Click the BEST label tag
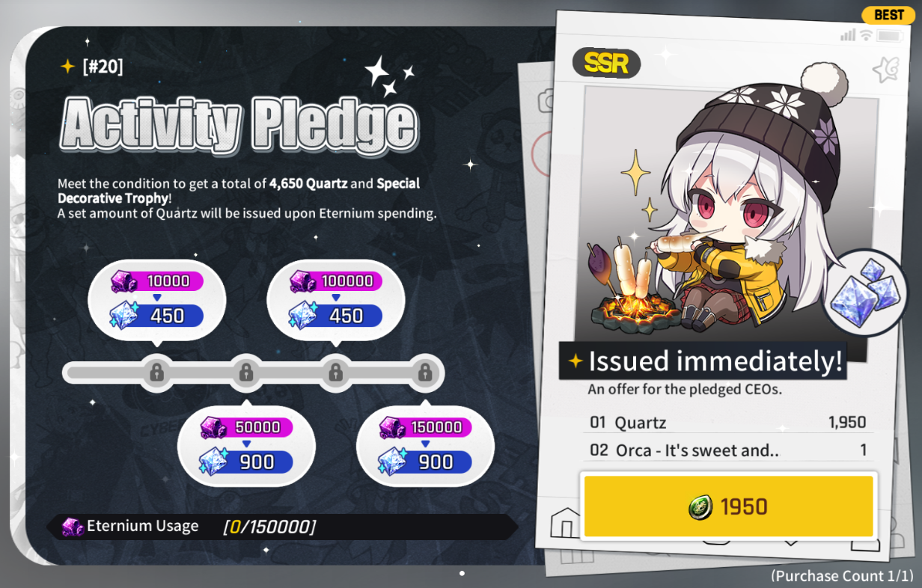Viewport: 922px width, 588px height. (888, 15)
